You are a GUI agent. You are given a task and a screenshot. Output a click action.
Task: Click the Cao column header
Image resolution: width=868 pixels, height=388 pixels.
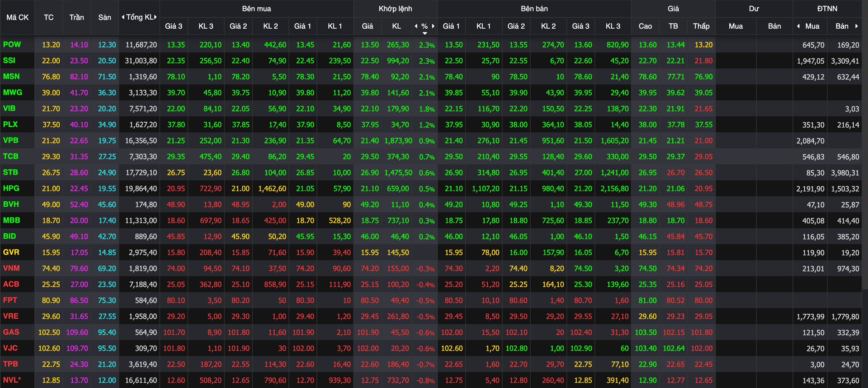(645, 26)
